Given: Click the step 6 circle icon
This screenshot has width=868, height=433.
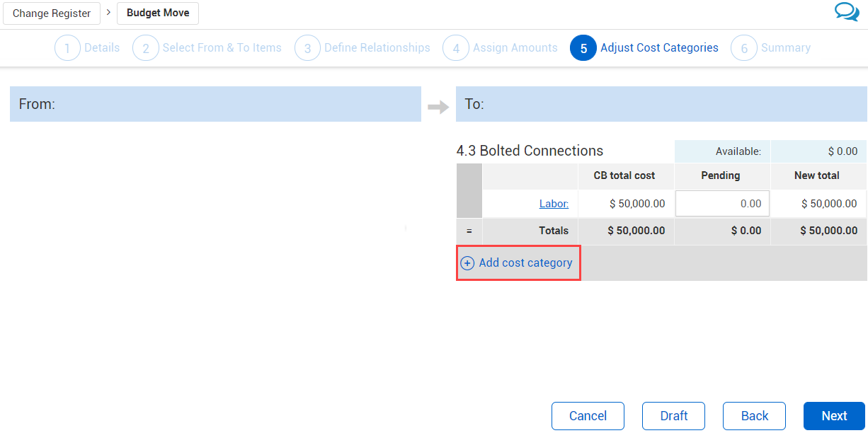Looking at the screenshot, I should click(744, 48).
